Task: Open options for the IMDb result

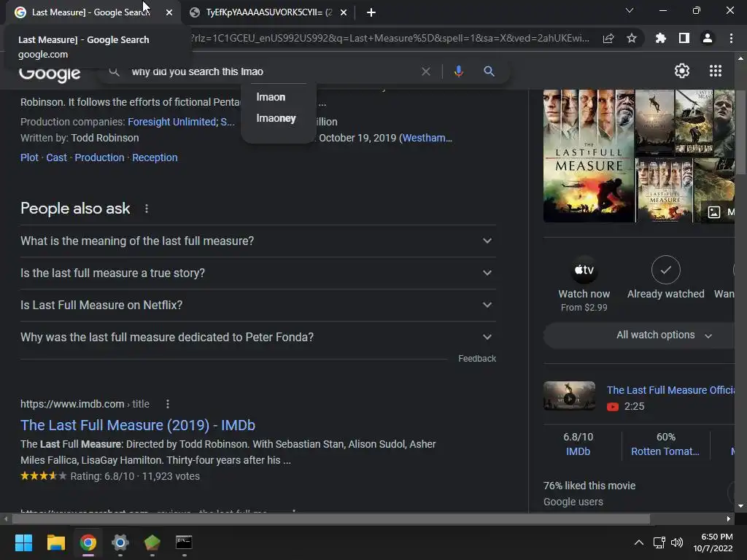Action: [x=168, y=404]
